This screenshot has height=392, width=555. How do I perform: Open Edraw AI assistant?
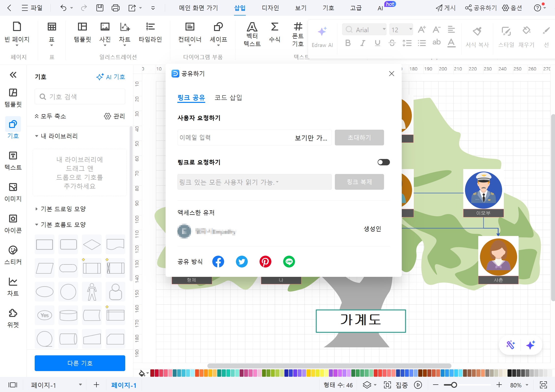322,37
